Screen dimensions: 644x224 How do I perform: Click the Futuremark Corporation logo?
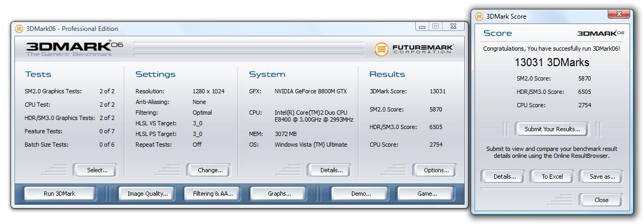pos(414,49)
